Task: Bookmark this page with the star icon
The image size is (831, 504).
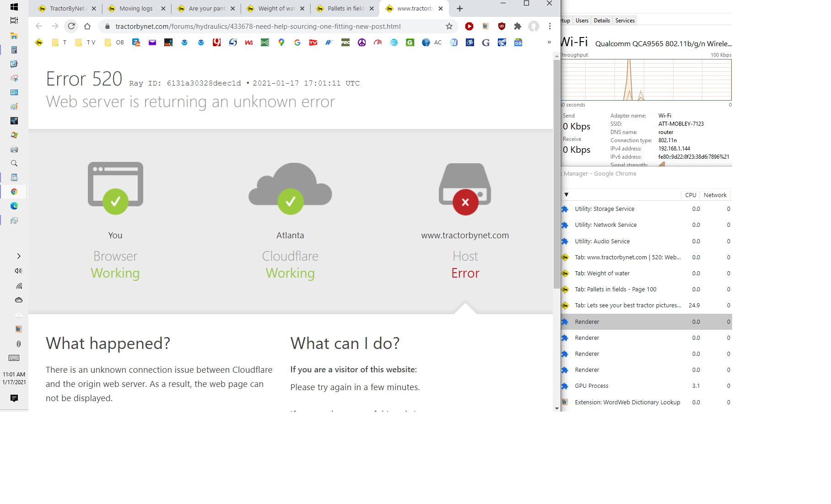Action: [449, 27]
